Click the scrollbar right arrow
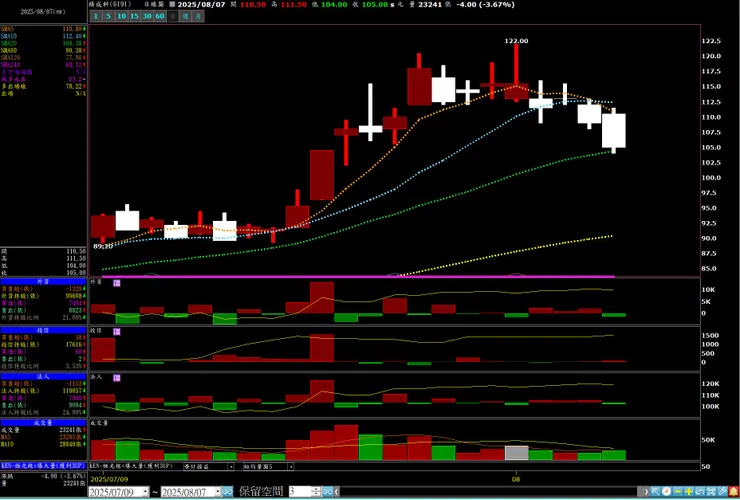This screenshot has height=500, width=740. (x=647, y=491)
